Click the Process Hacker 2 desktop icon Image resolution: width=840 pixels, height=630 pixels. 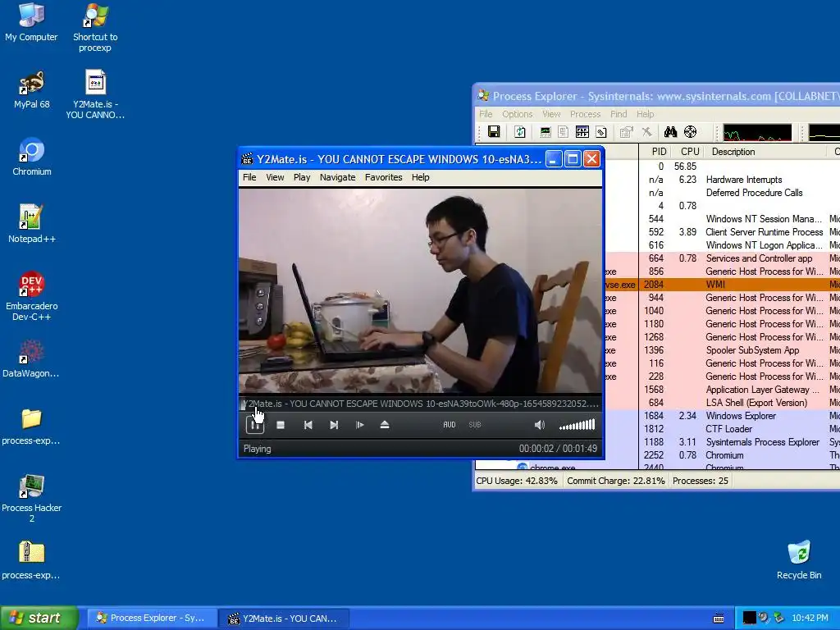32,498
